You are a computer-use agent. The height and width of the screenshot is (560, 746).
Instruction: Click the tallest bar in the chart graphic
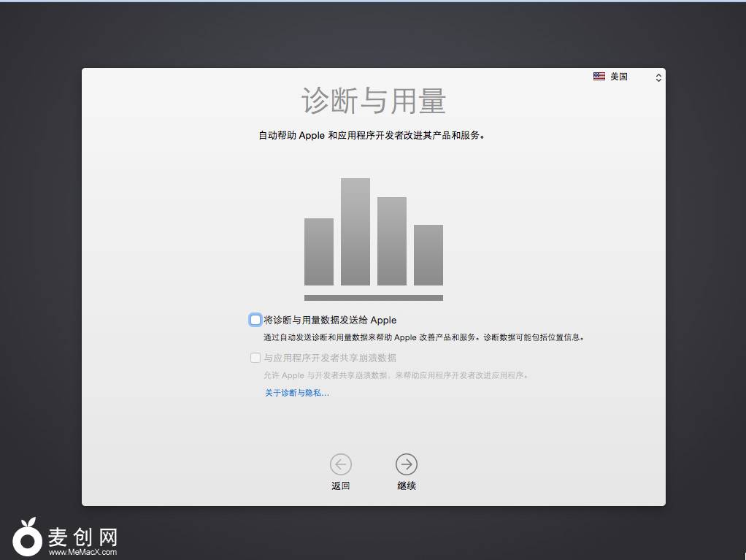355,232
